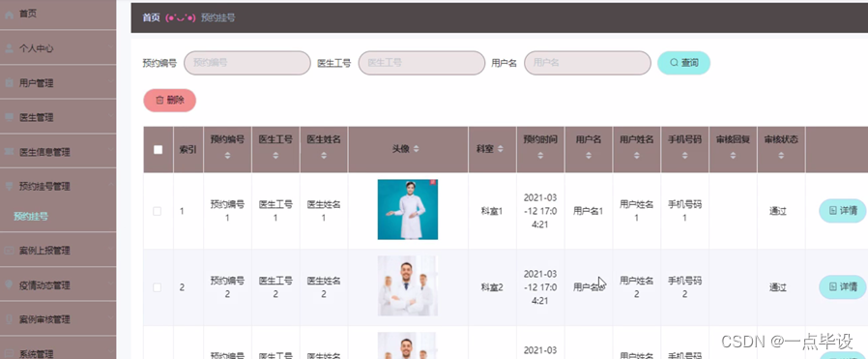Click 首页 breadcrumb link
This screenshot has height=359, width=868.
click(151, 17)
